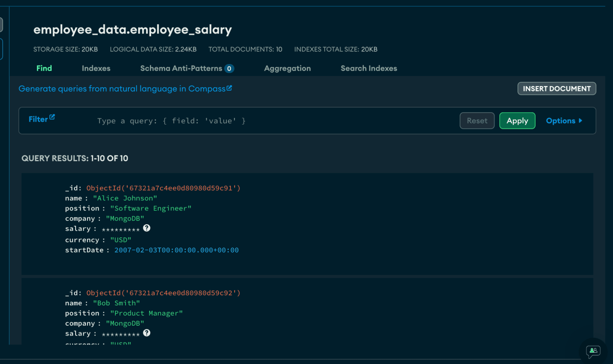Click Alice Johnson's ObjectId value
This screenshot has height=364, width=613.
point(163,188)
